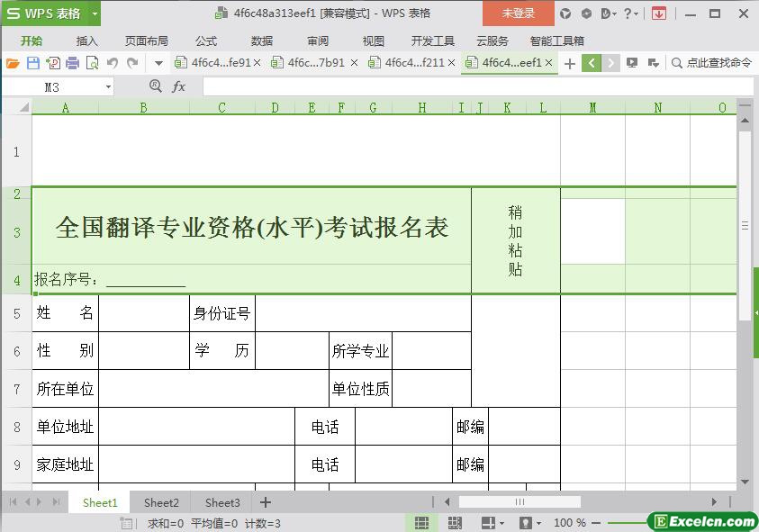
Task: Open the WPS 表格 application menu arrow
Action: (95, 14)
